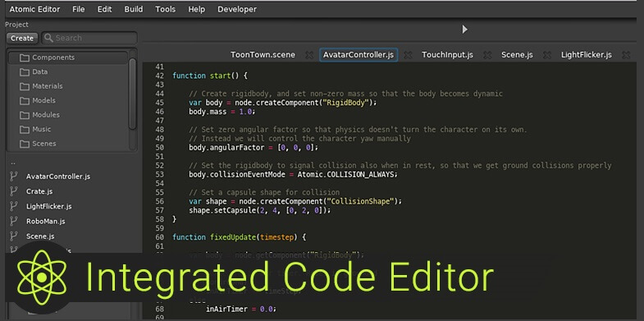
Task: Click the parent directory '..' entry
Action: [13, 163]
